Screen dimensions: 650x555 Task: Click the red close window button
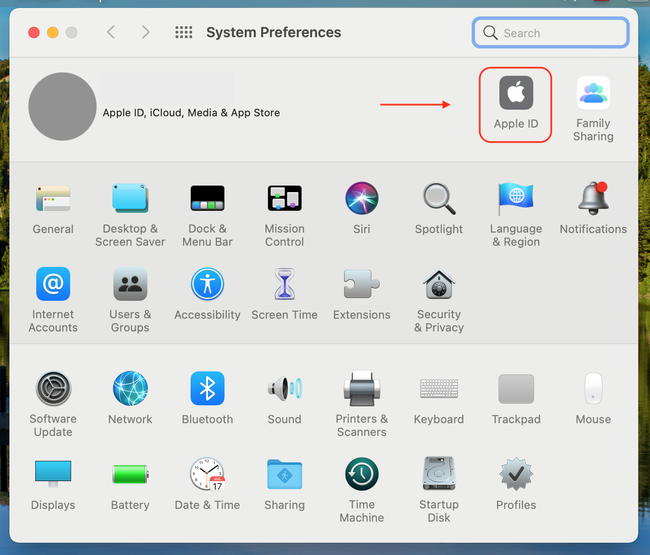click(x=34, y=32)
